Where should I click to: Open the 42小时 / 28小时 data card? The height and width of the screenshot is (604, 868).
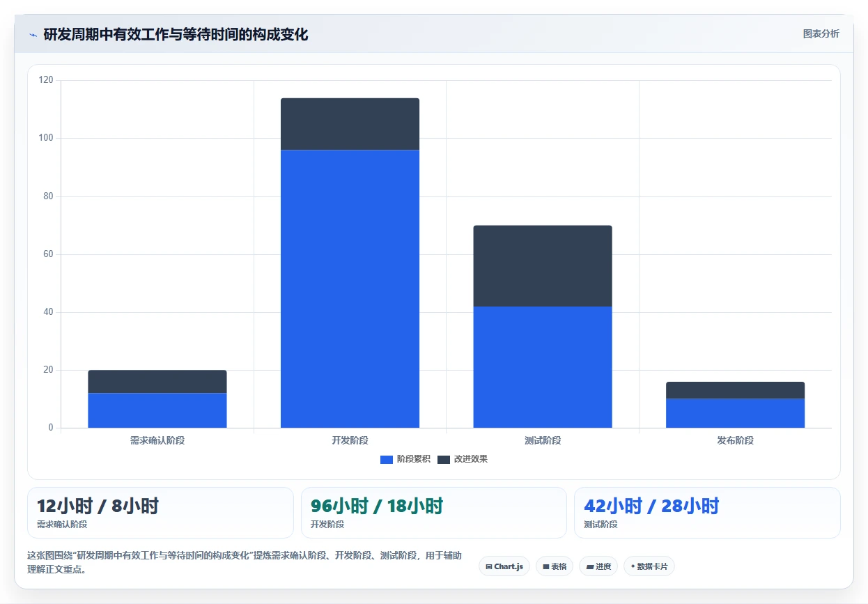[x=707, y=513]
